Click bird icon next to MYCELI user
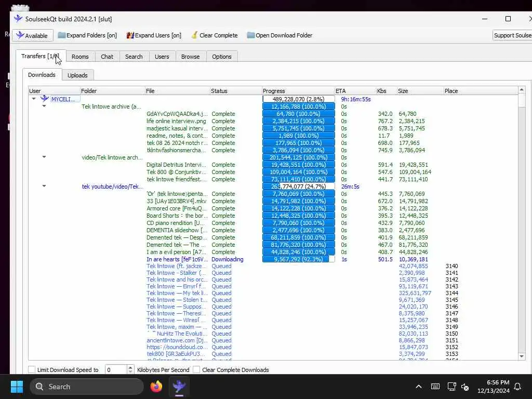The height and width of the screenshot is (399, 532). click(45, 99)
